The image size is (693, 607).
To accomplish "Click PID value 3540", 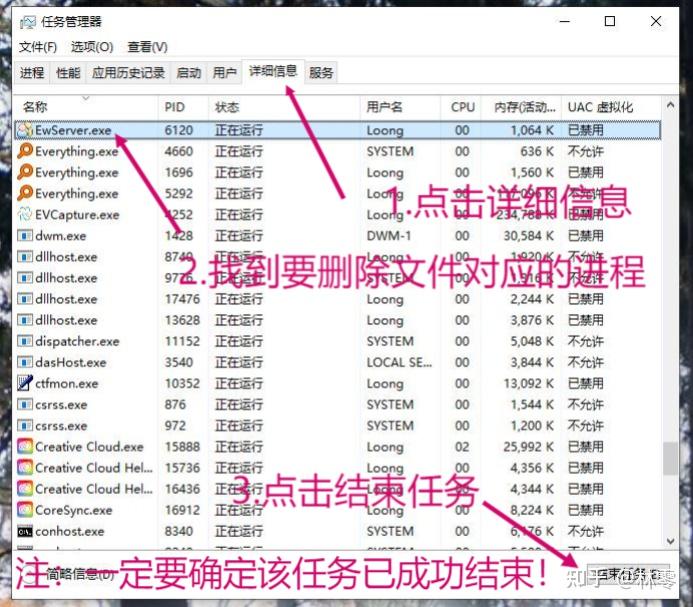I will 179,363.
